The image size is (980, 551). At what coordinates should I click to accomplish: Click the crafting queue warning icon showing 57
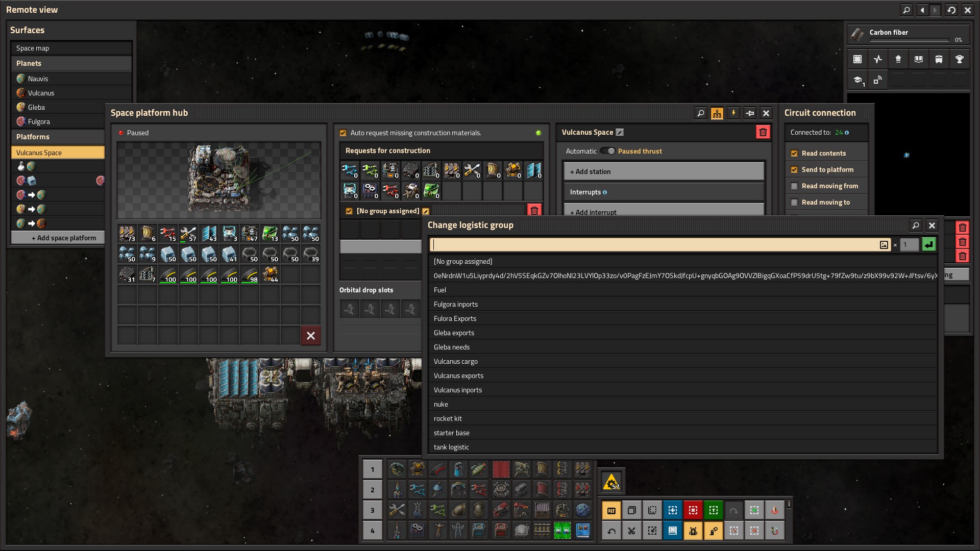611,482
